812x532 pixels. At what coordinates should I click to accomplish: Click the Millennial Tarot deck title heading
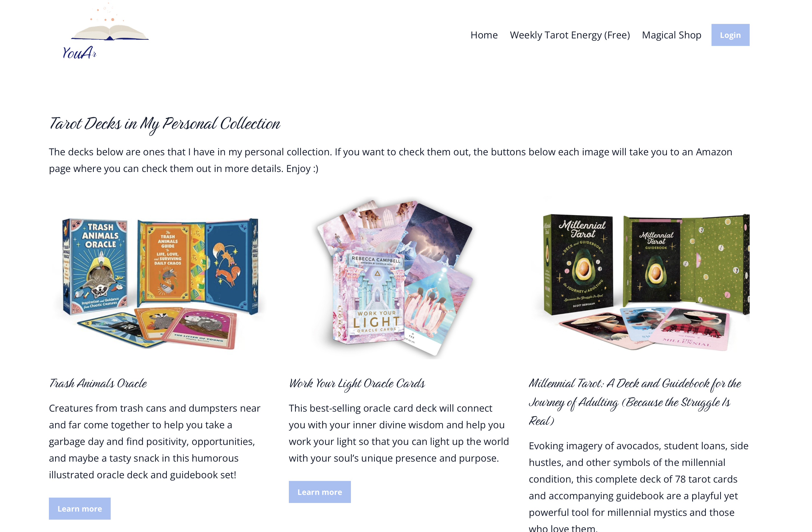(x=635, y=402)
